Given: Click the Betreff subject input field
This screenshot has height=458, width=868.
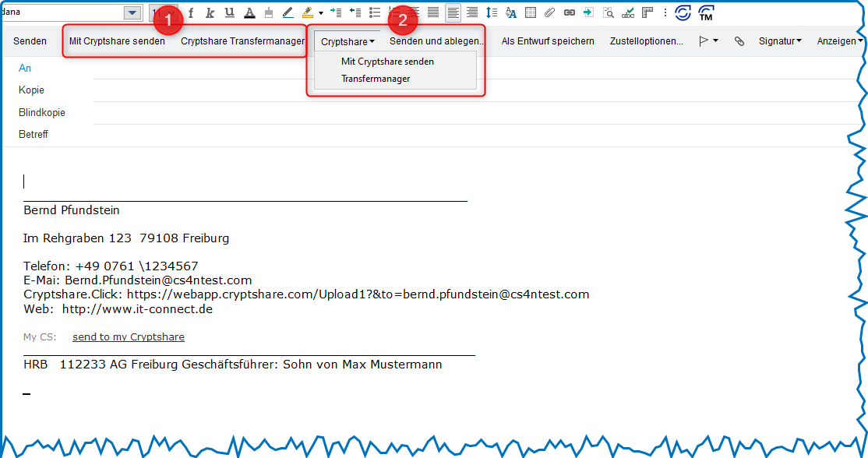Looking at the screenshot, I should (x=468, y=135).
